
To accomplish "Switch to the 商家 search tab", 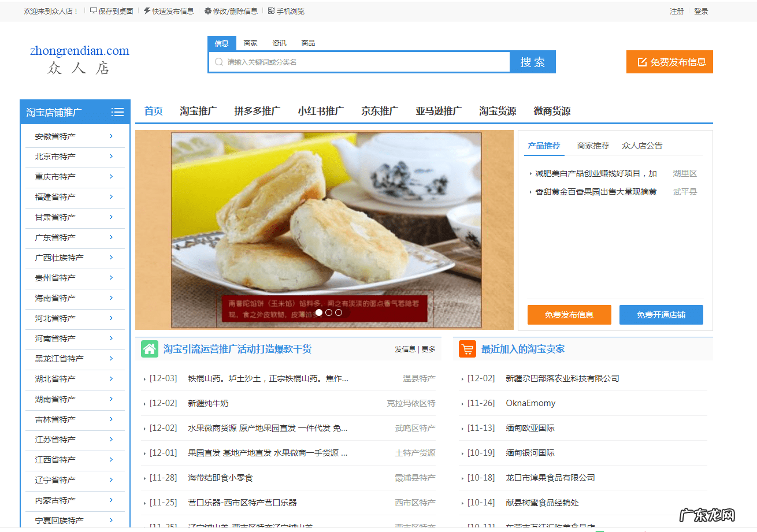I will tap(250, 42).
